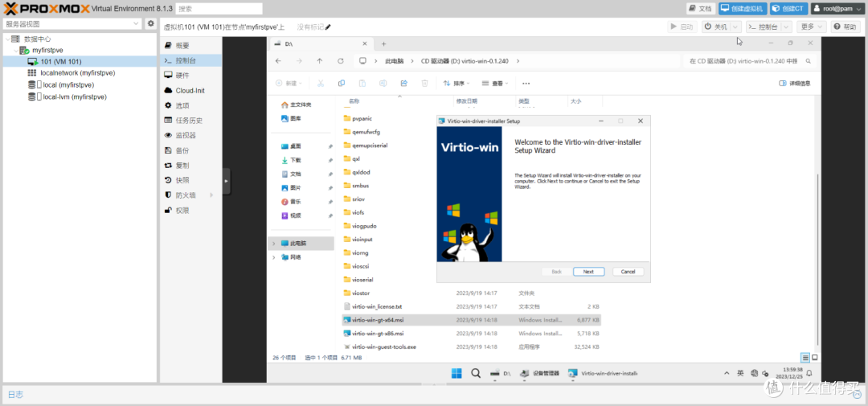Switch to Device Manager taskbar item

(x=540, y=373)
